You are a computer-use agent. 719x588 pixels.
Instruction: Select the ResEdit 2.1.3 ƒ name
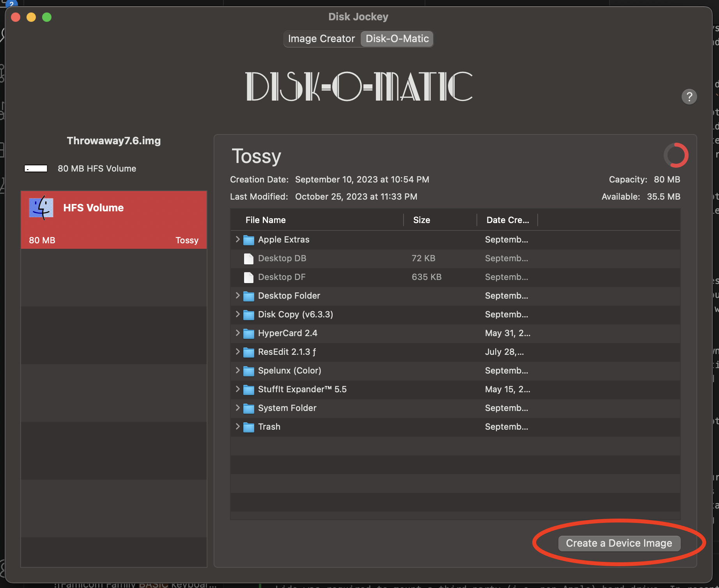pos(287,352)
